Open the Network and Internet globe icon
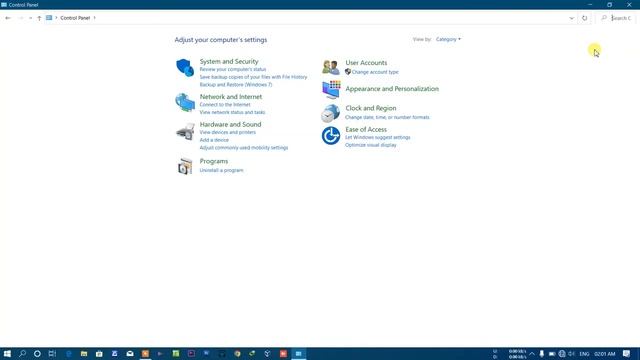This screenshot has width=640, height=360. coord(185,102)
